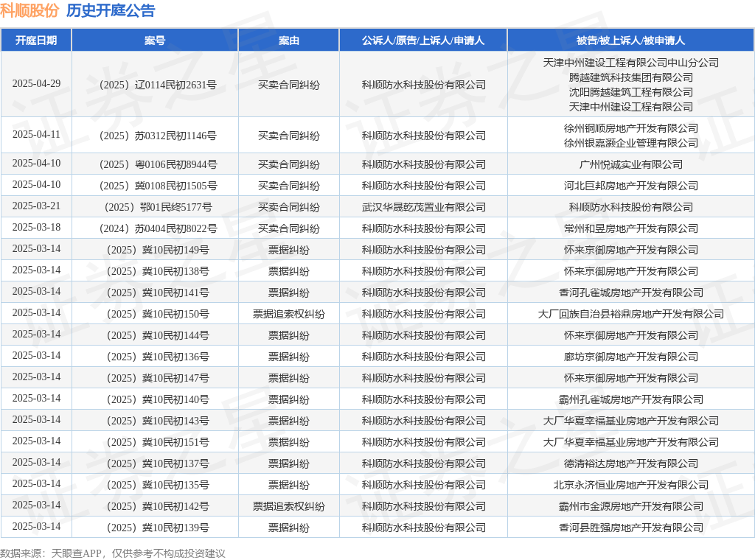Click defendant 腾越建筑科技集团有限公司
Viewport: 755px width, 560px height.
631,77
